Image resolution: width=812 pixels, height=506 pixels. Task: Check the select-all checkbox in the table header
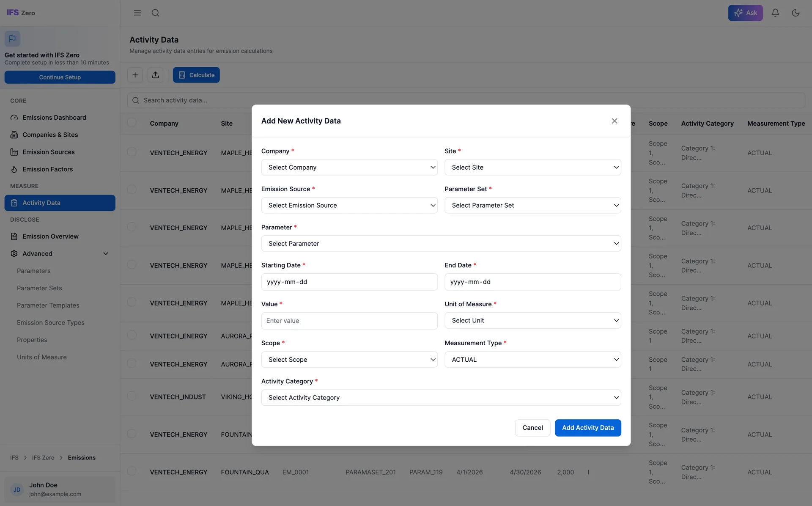click(x=132, y=122)
